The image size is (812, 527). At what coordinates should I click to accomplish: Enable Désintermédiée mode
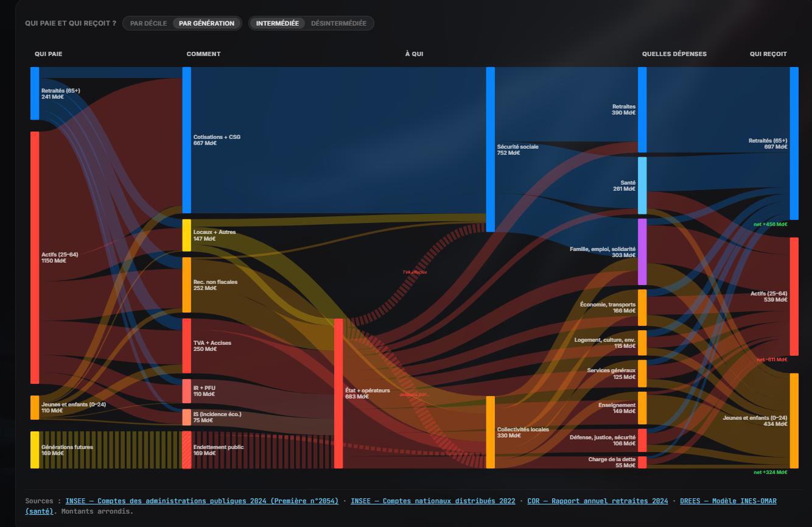(x=338, y=23)
